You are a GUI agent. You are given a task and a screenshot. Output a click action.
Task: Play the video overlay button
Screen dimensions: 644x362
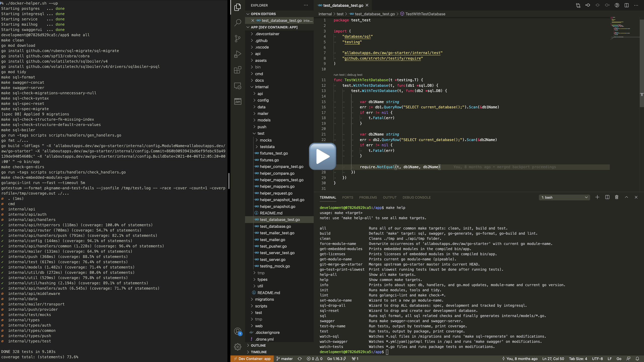[323, 156]
